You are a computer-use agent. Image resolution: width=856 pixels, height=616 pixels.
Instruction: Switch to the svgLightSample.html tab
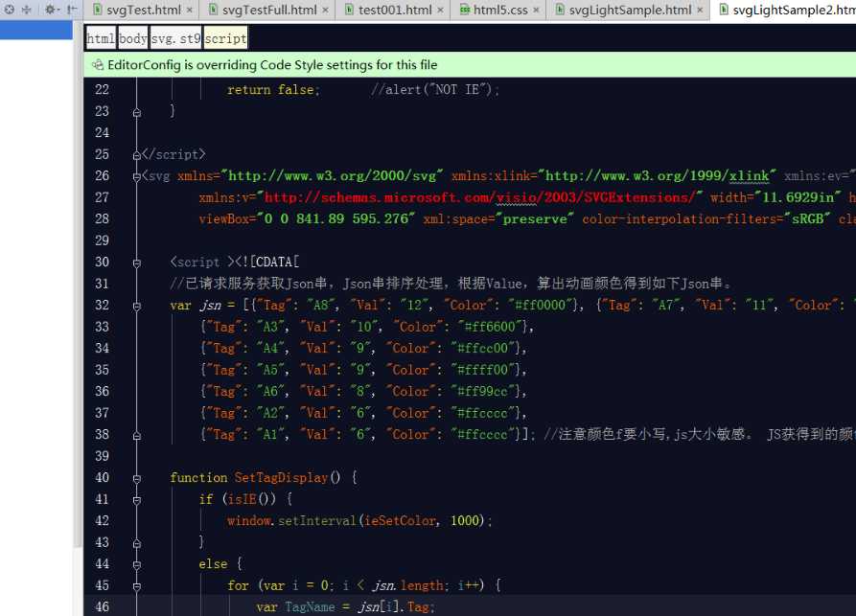tap(630, 10)
